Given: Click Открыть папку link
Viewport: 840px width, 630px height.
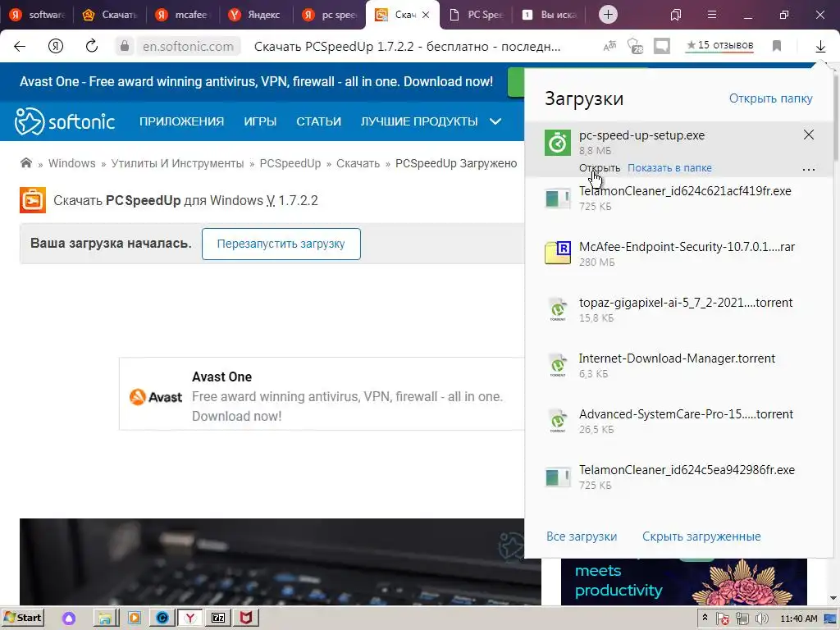Looking at the screenshot, I should coord(770,98).
